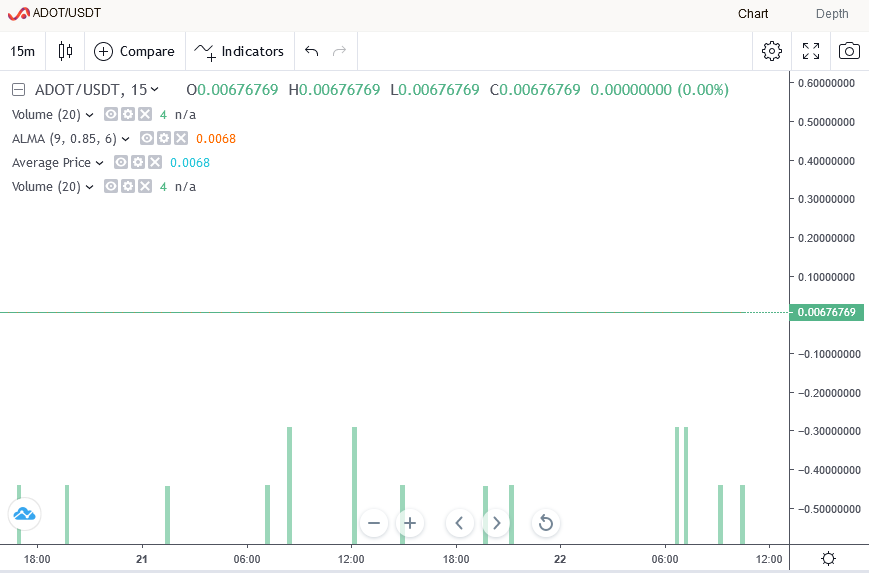Expand the first Volume (20) dropdown arrow
This screenshot has width=869, height=573.
coord(90,115)
